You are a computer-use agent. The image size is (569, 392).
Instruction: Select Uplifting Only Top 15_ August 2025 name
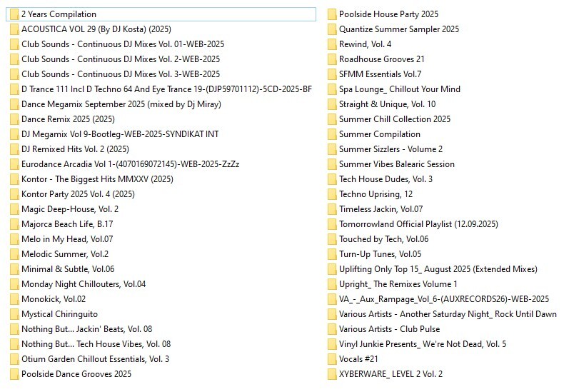(x=438, y=269)
